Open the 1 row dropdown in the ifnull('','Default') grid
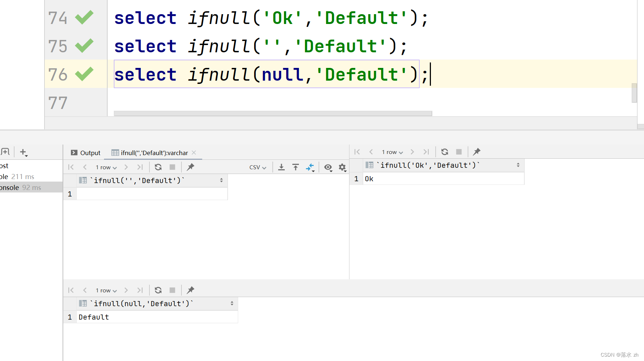 click(106, 167)
